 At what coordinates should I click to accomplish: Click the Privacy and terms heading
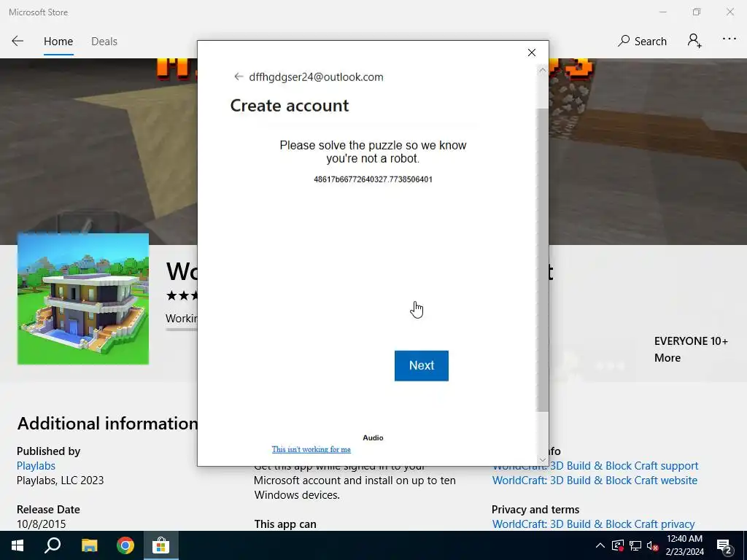tap(535, 510)
